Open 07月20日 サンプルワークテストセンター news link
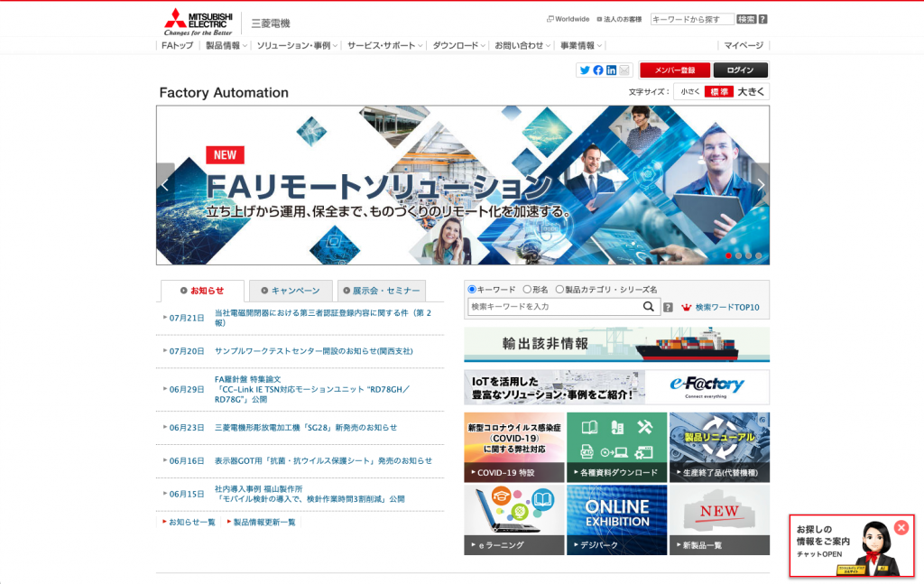 point(313,351)
